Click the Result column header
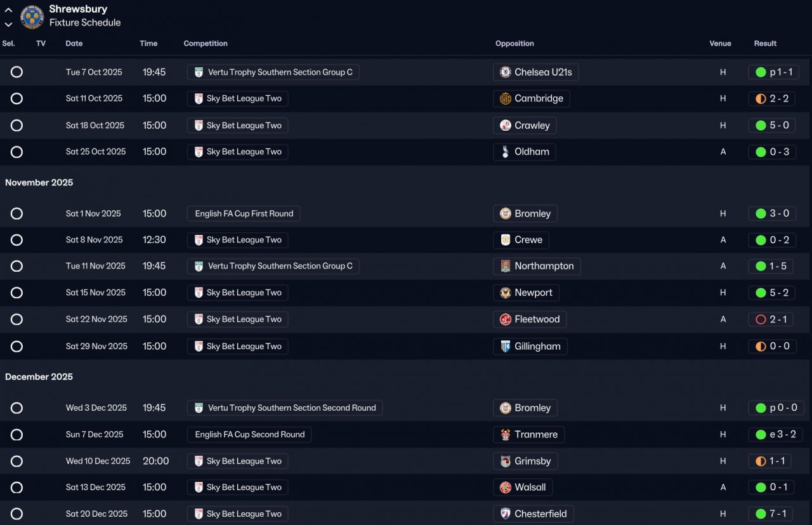Viewport: 812px width, 525px height. click(765, 44)
